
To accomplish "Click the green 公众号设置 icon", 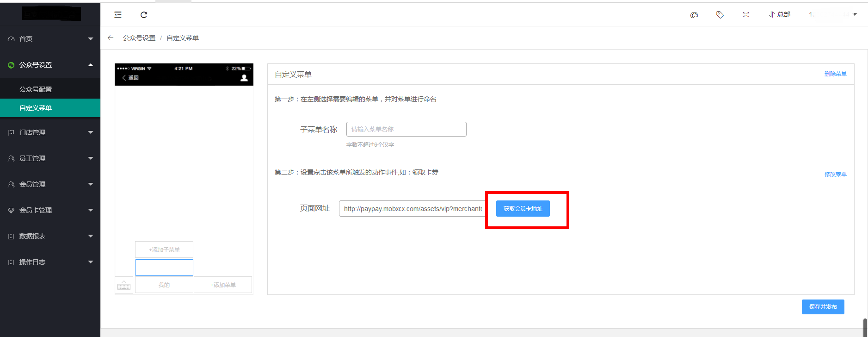I will click(x=11, y=65).
